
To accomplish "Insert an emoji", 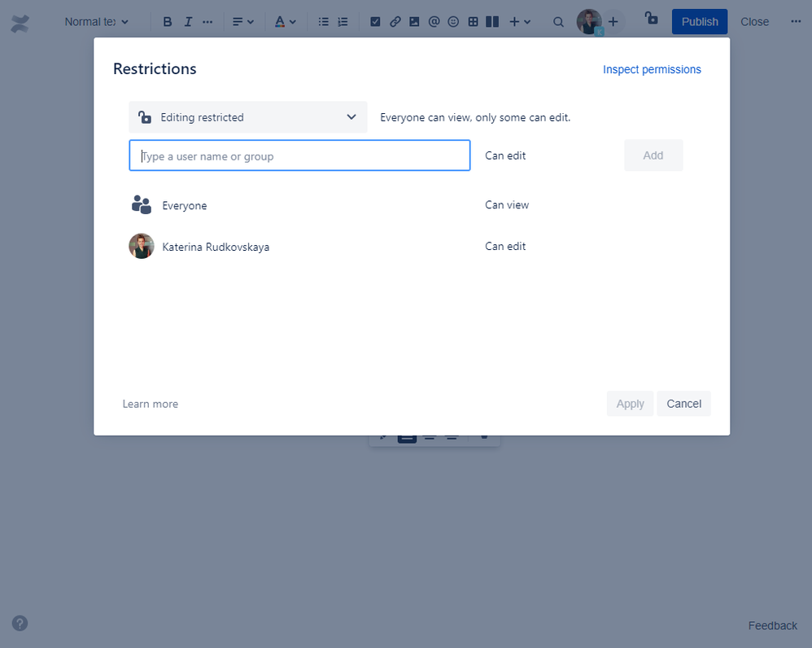I will point(453,22).
